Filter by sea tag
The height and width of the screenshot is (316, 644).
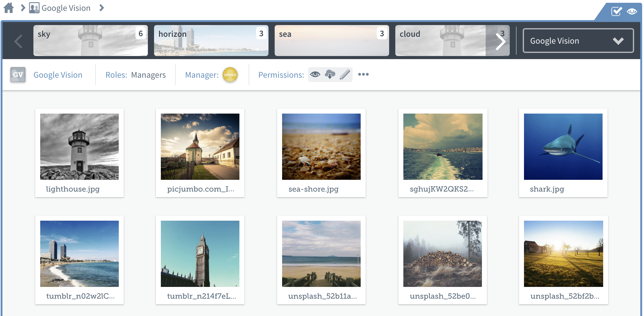pyautogui.click(x=332, y=41)
